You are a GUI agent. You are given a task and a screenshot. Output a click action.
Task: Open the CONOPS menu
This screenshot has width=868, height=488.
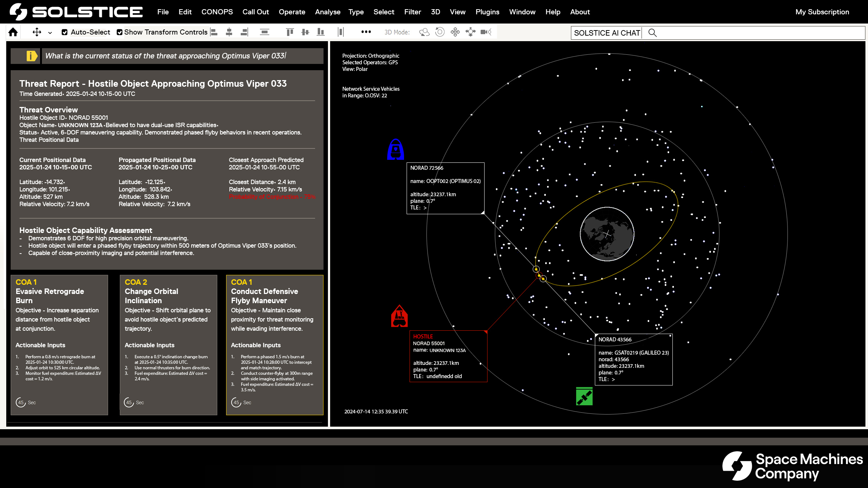coord(217,12)
